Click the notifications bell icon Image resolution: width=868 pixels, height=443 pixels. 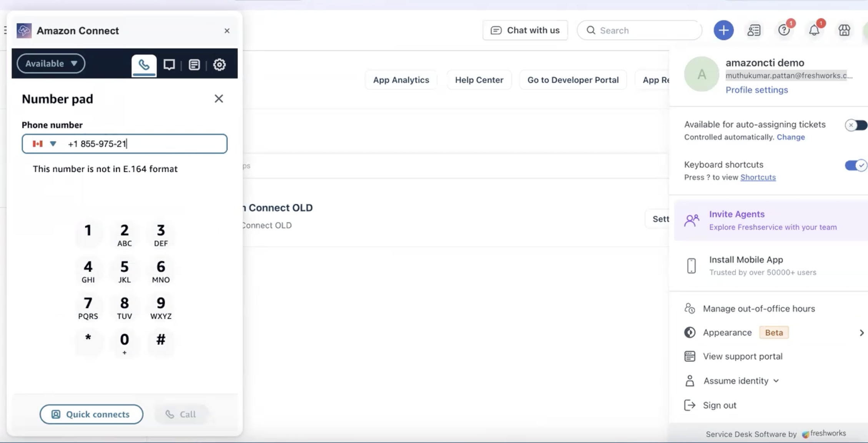coord(814,30)
